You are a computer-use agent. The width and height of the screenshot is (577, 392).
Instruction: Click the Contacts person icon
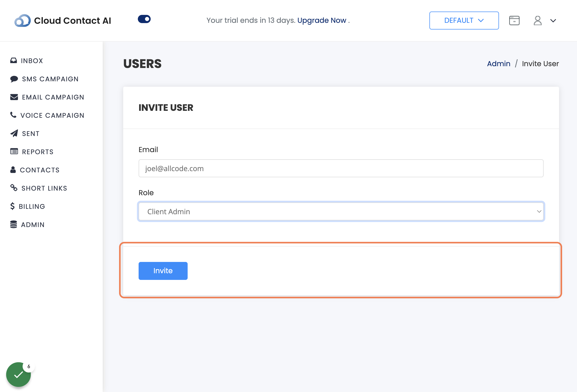13,170
